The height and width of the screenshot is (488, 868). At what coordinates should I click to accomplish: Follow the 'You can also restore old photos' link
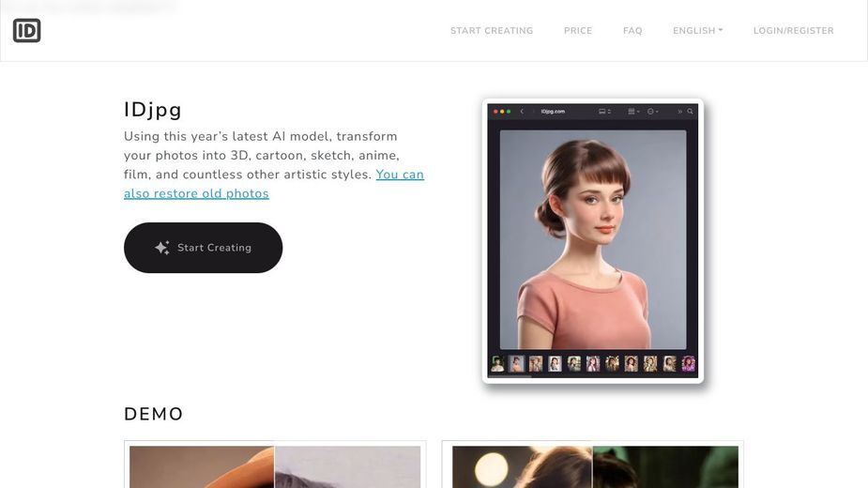274,184
